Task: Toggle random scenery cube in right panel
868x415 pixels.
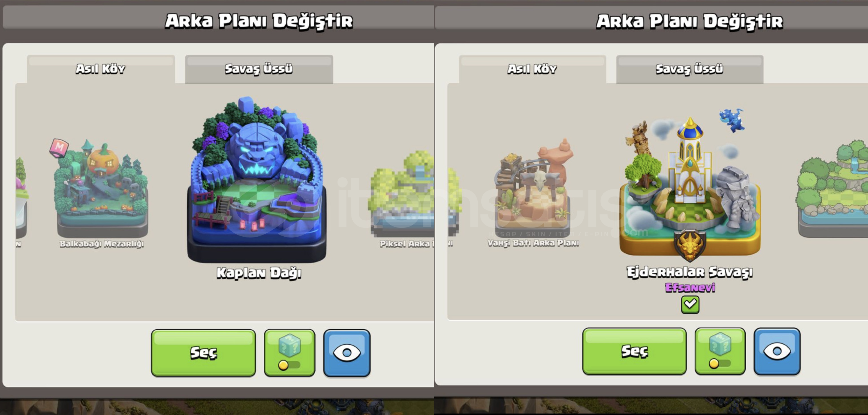Action: (720, 351)
